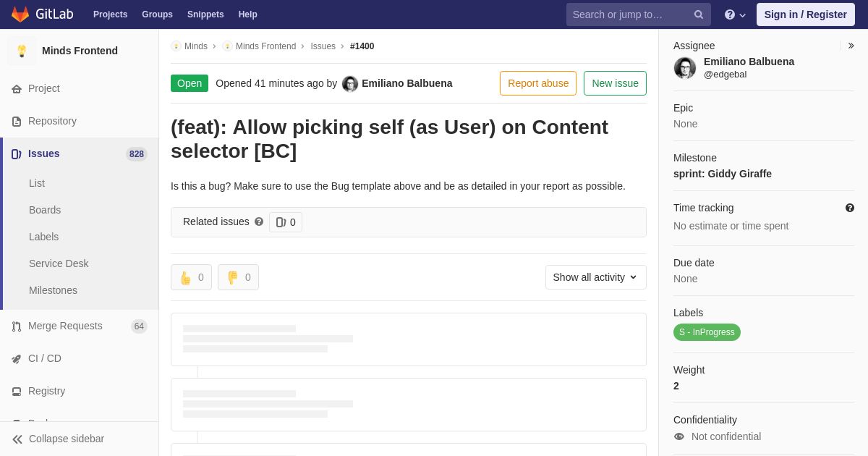Open the Projects top menu
Viewport: 868px width, 456px height.
(x=110, y=14)
